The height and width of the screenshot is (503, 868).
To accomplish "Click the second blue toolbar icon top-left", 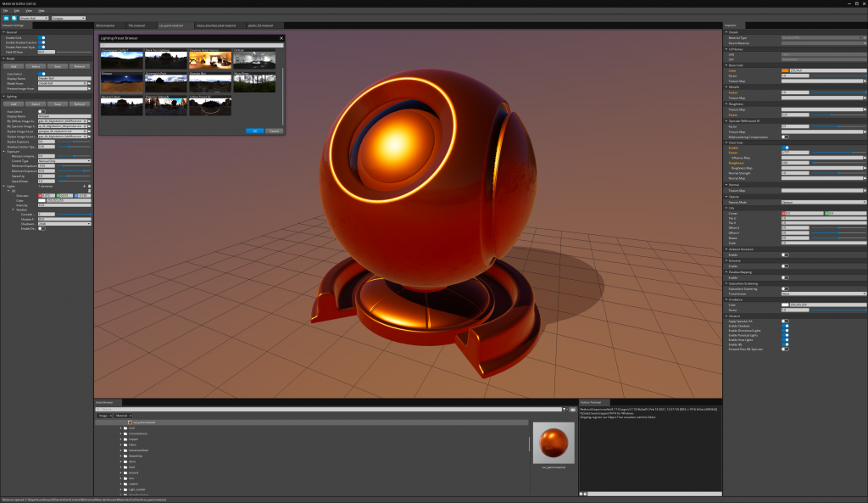I will (x=12, y=18).
